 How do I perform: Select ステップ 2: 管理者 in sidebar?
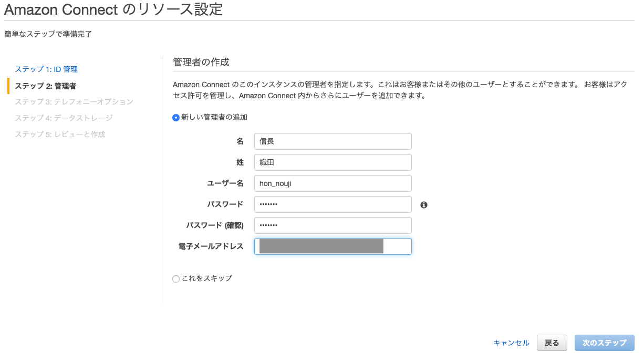pos(45,86)
